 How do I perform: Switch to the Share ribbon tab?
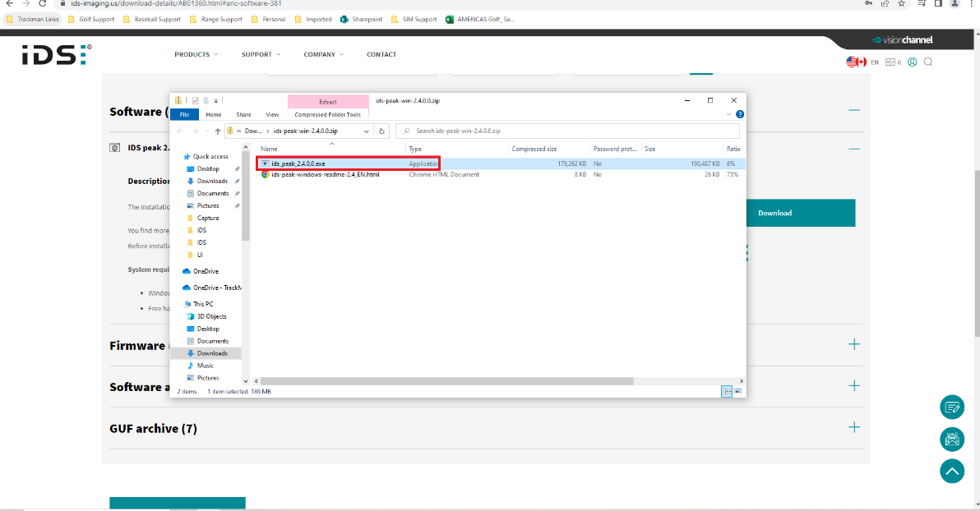(243, 114)
